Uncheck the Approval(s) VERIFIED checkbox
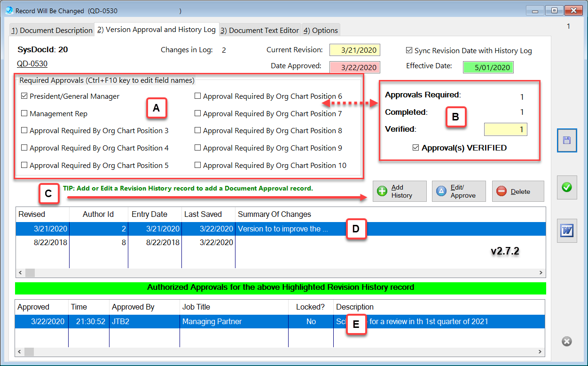 [x=416, y=148]
